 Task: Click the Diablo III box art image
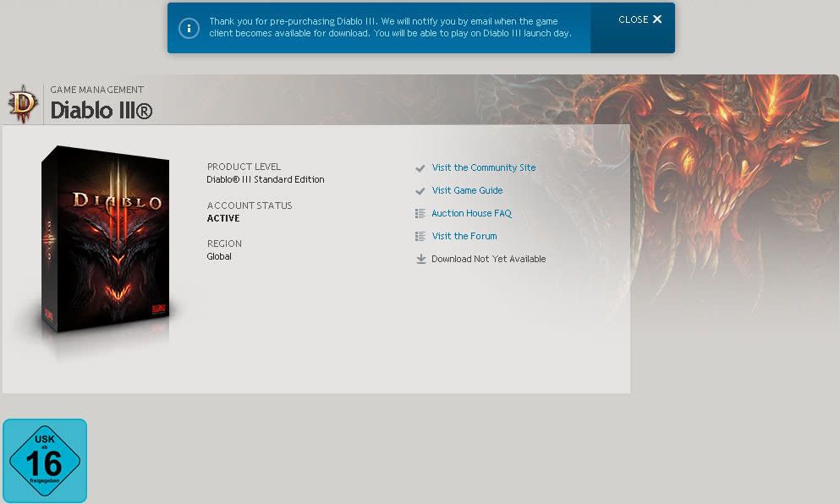tap(106, 239)
